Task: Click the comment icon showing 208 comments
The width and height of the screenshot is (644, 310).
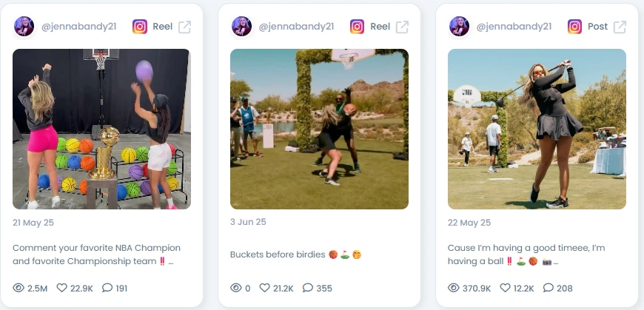Action: (549, 288)
